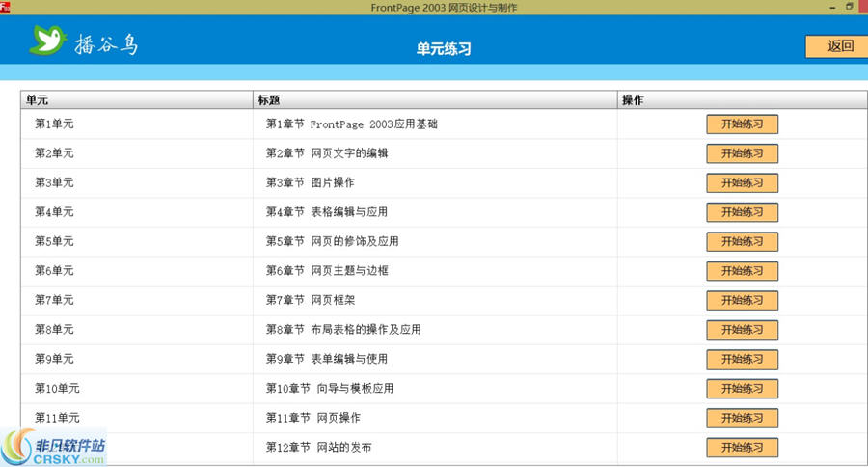Click title 第5章节 网页的修饰及应用

coord(332,241)
